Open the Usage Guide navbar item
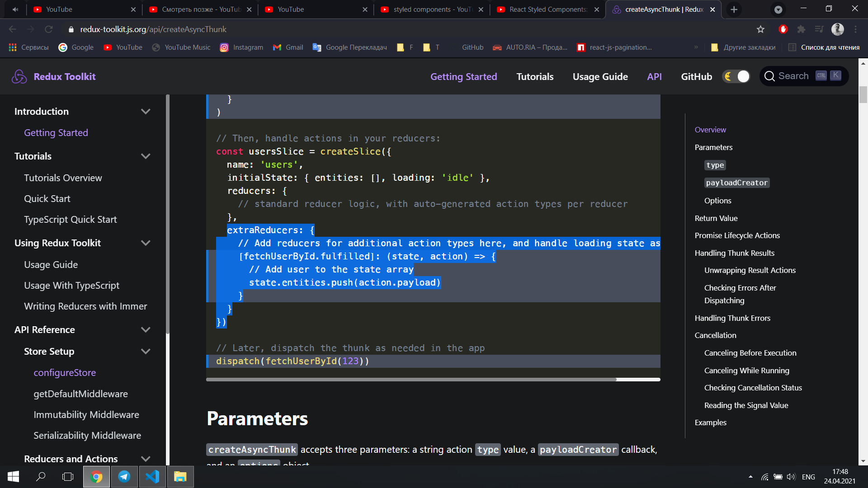Image resolution: width=868 pixels, height=488 pixels. [600, 77]
